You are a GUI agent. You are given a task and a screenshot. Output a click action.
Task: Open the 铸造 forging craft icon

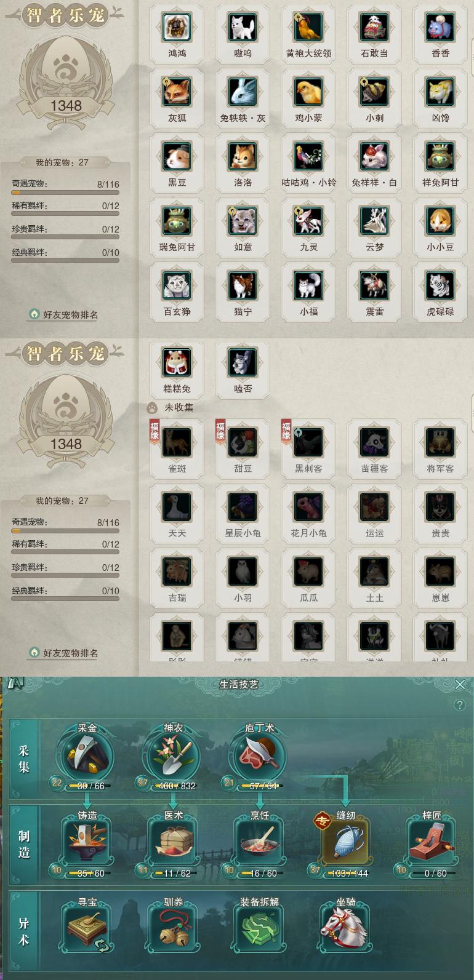click(87, 843)
